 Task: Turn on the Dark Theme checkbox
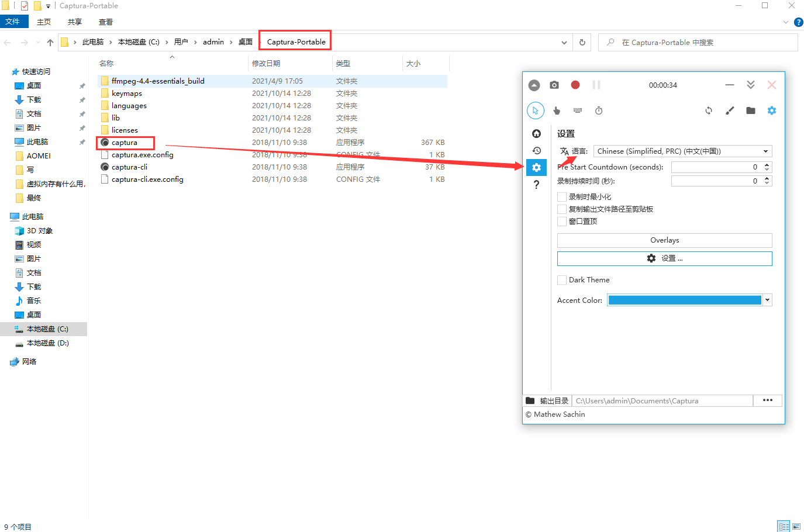click(x=562, y=280)
